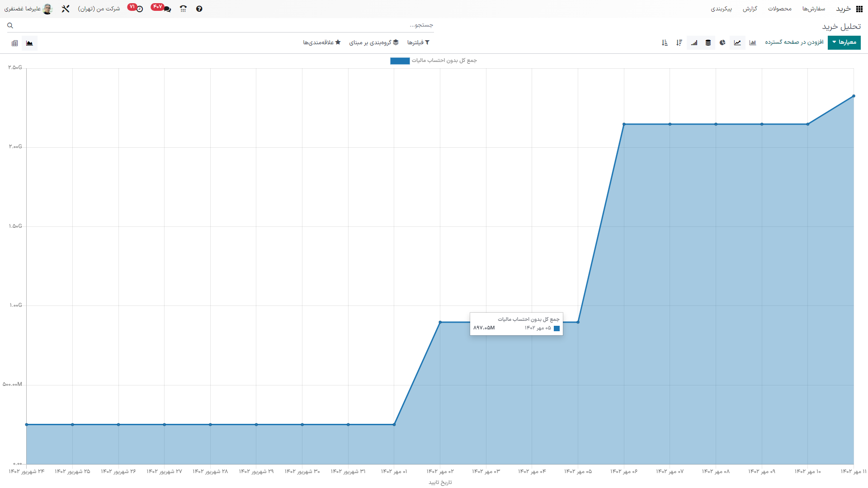
Task: Open the سفارش‌ها menu
Action: click(813, 9)
